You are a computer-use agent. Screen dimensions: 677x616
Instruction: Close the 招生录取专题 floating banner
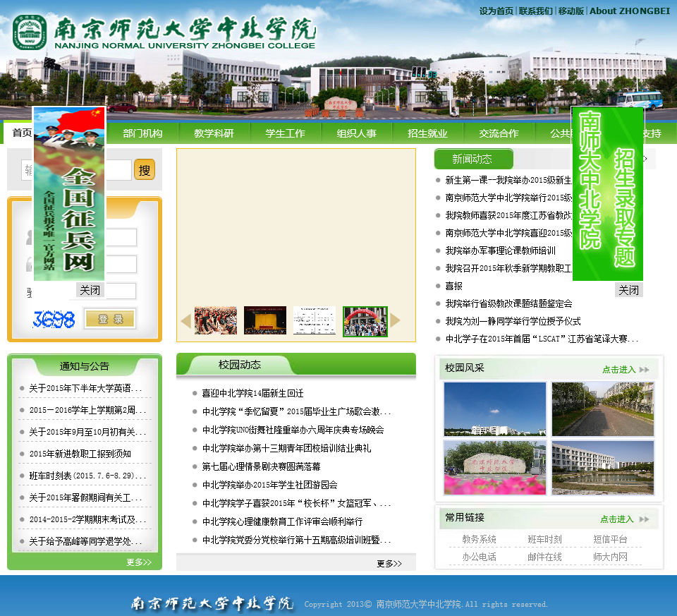click(x=628, y=290)
